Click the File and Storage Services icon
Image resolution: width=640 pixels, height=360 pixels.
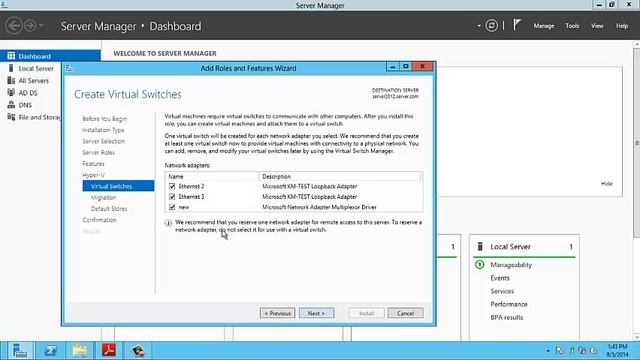click(11, 117)
